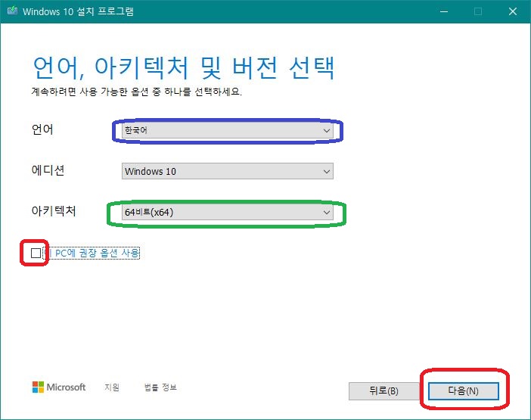Screen dimensions: 531x420
Task: Click the Microsoft logo
Action: 59,387
